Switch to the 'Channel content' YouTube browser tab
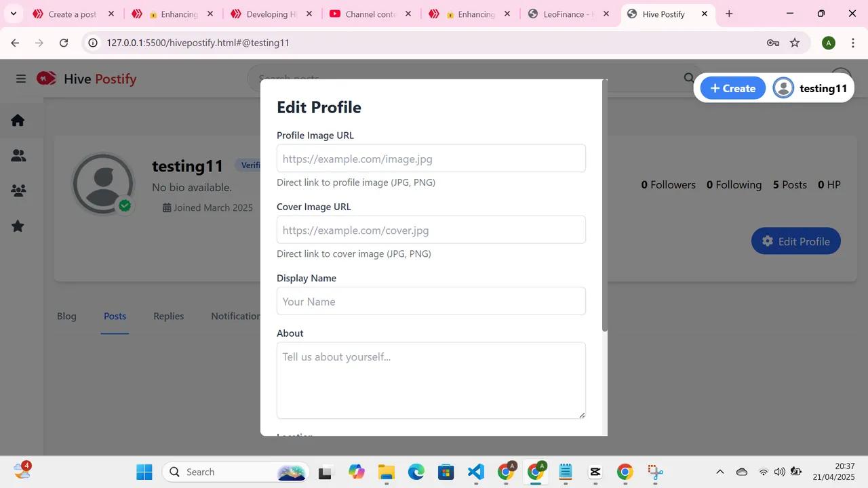868x488 pixels. point(370,14)
